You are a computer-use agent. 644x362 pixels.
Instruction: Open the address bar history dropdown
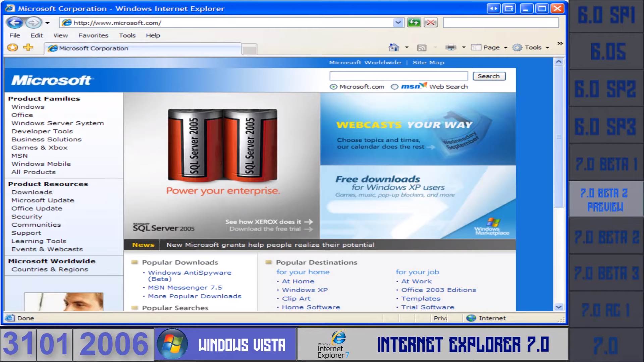398,22
